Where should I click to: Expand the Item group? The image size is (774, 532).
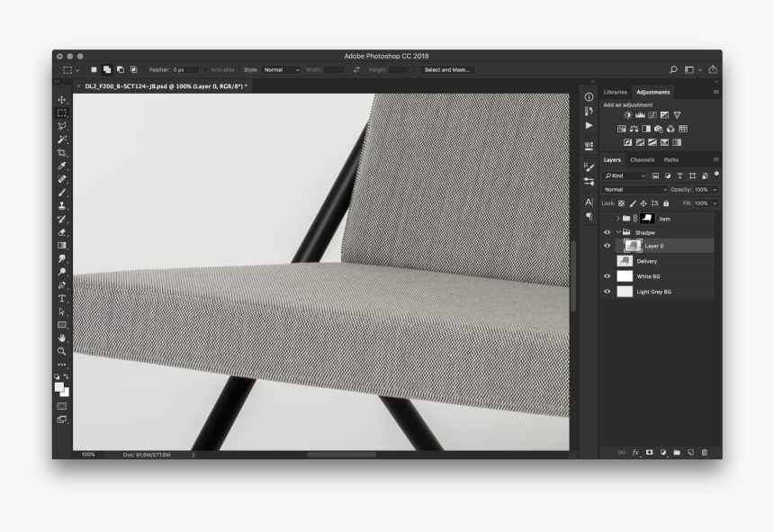[x=617, y=219]
